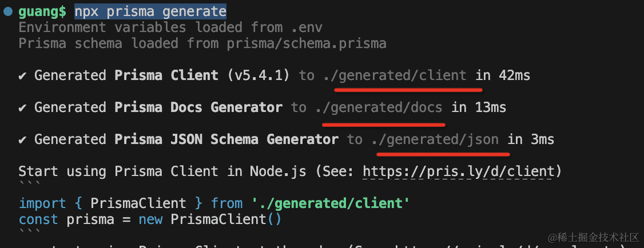Click the blue circle beside the guang$ prompt

coord(6,11)
